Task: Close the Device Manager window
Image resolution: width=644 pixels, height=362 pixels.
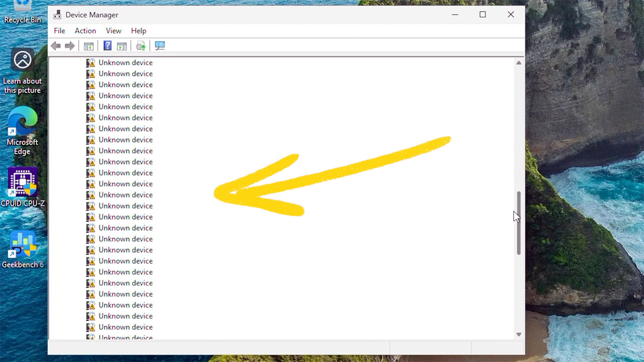Action: coord(511,15)
